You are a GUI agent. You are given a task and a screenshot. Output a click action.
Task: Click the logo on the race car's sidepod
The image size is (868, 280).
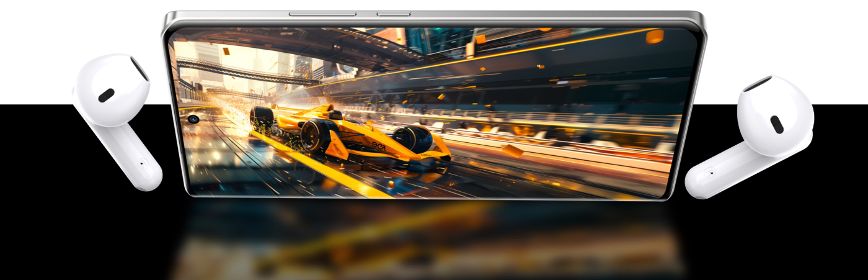coord(378,147)
